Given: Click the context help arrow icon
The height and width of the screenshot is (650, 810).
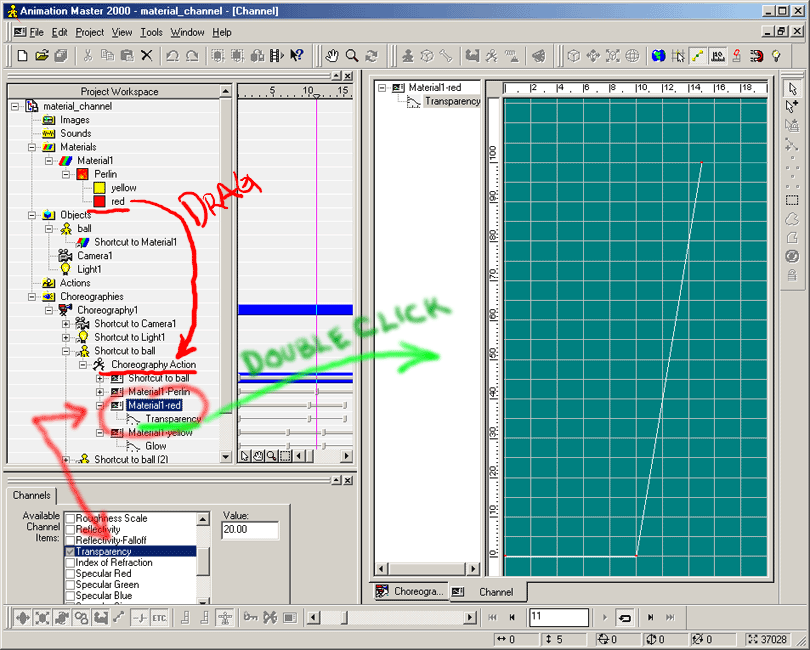Looking at the screenshot, I should pos(296,56).
